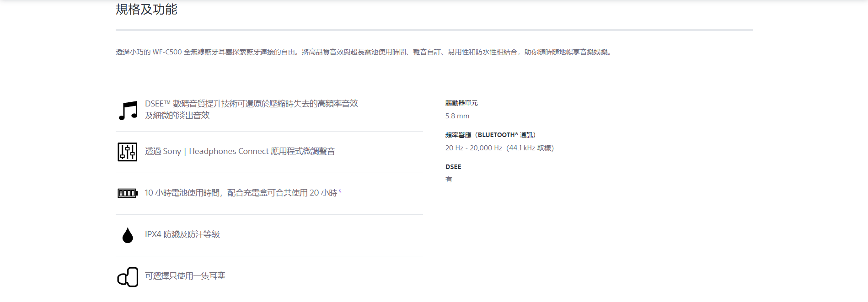Click the 驅動器單元 spec label

pos(461,103)
